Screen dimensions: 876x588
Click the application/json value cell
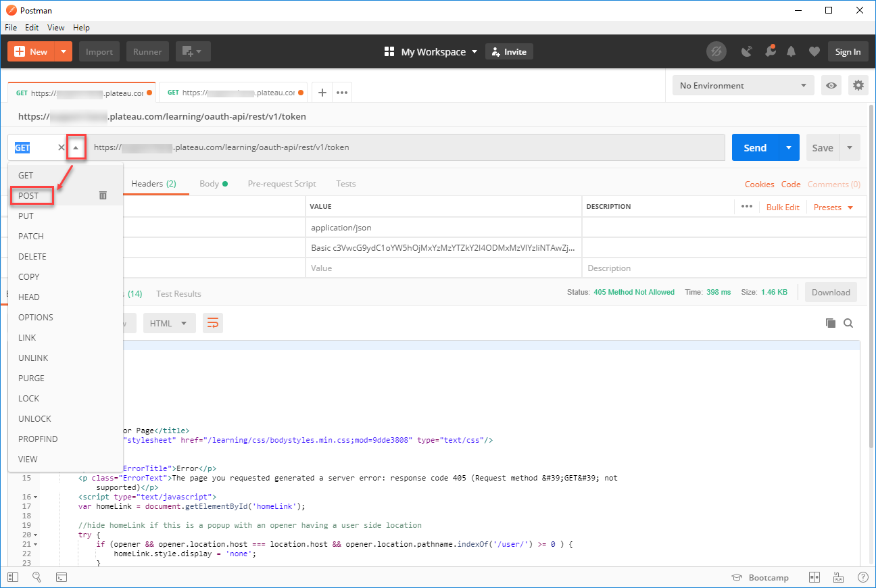(443, 228)
